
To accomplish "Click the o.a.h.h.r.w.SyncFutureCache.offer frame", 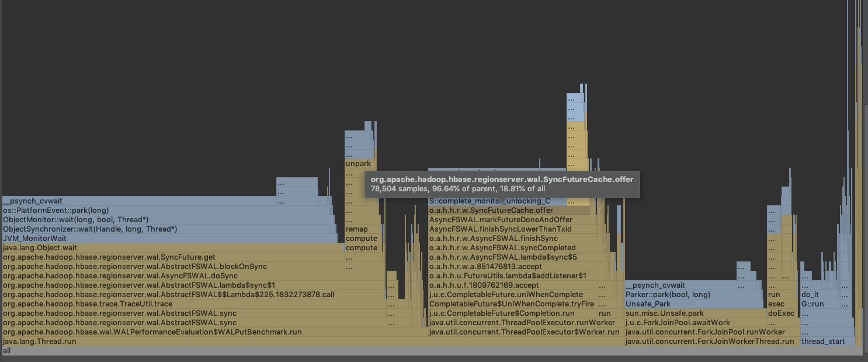I will pyautogui.click(x=509, y=210).
